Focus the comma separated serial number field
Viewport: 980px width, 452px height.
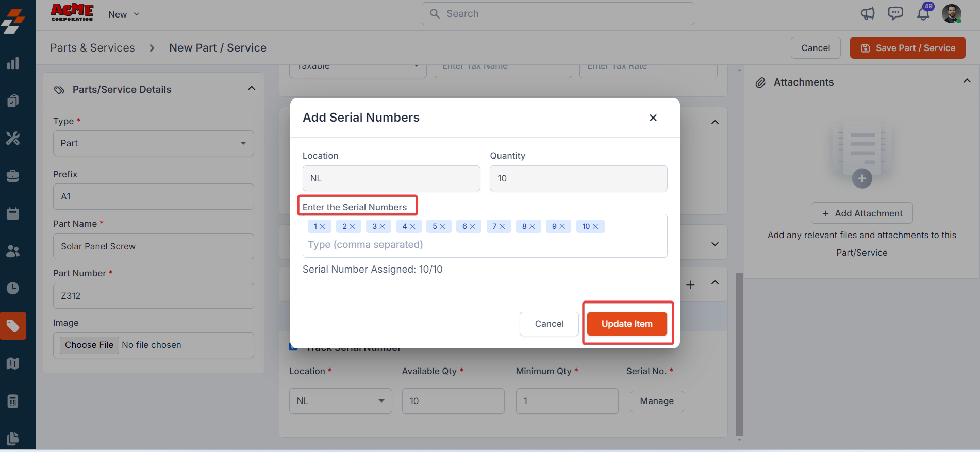[x=485, y=245]
